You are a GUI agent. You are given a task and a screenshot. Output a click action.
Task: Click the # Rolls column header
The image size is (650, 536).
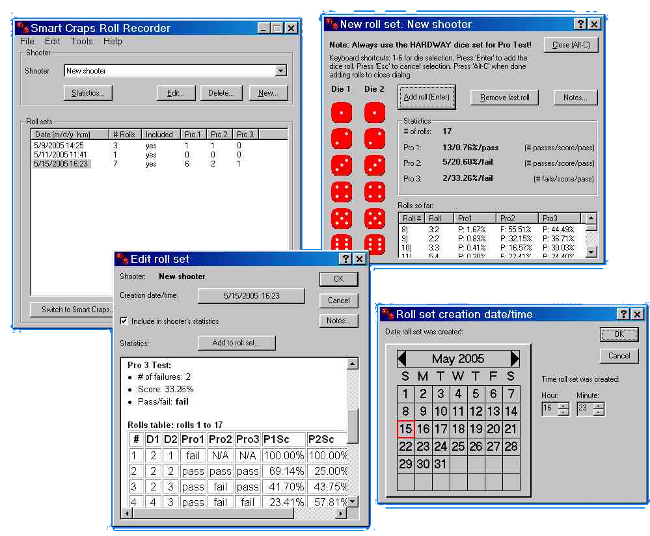coord(126,134)
